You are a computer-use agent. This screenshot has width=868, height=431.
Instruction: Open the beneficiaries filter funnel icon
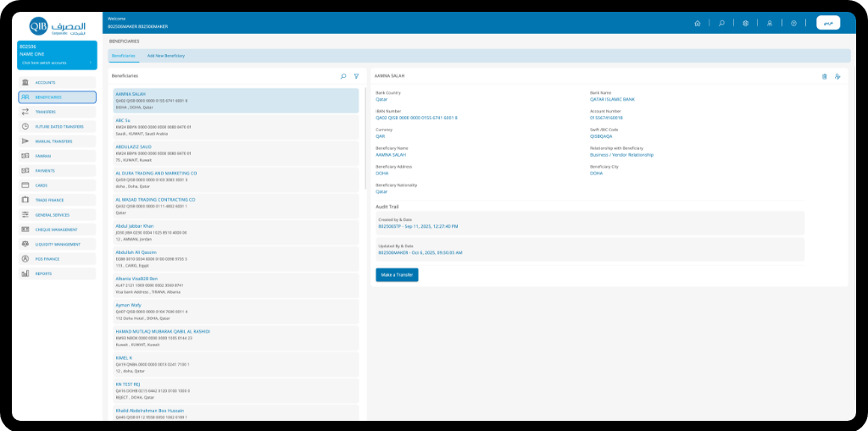coord(357,76)
